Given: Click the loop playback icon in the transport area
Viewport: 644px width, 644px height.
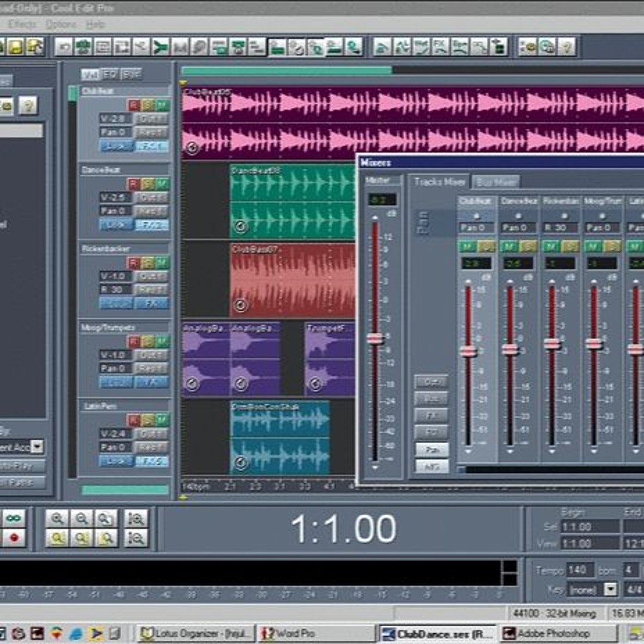Looking at the screenshot, I should (x=12, y=518).
